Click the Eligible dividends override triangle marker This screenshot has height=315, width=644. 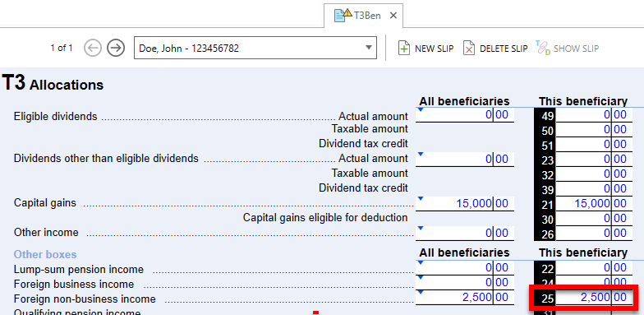(x=421, y=110)
